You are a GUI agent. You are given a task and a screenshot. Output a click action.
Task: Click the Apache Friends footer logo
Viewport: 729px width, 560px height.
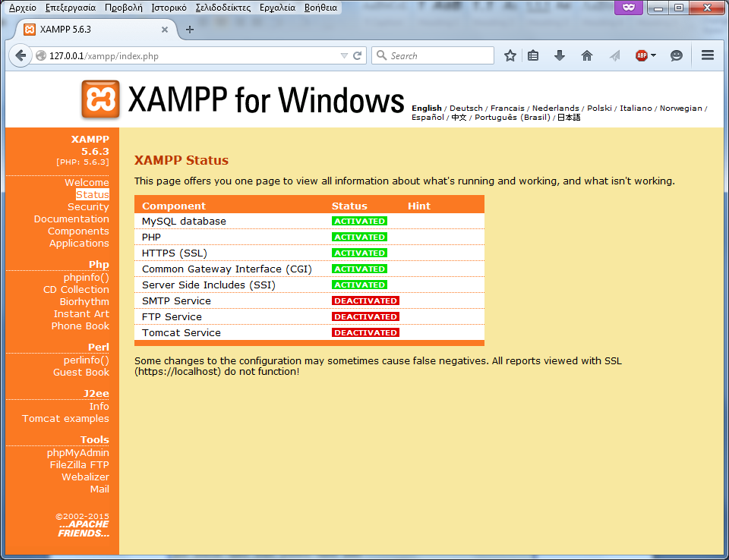(84, 529)
